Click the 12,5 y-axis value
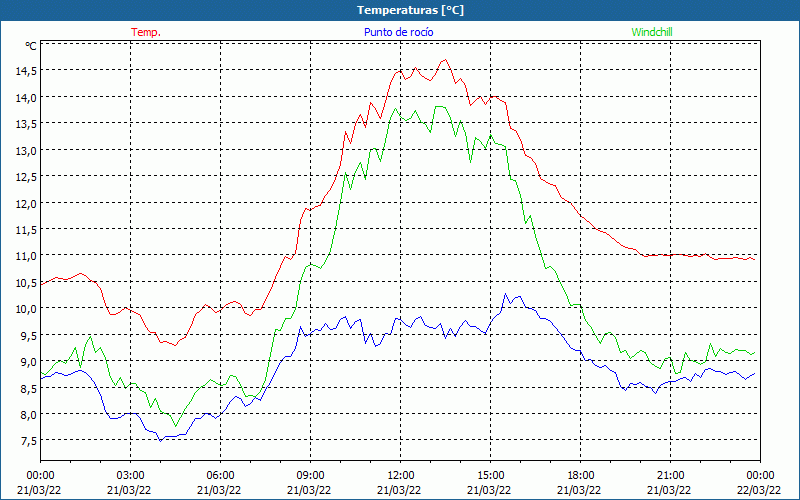The height and width of the screenshot is (500, 800). 26,177
